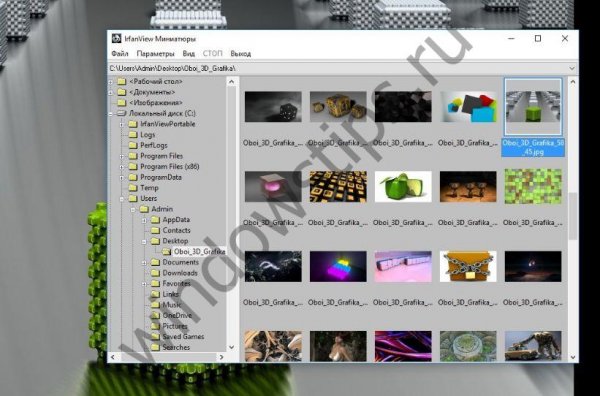
Task: Click the ProgramData folder icon
Action: click(x=133, y=177)
